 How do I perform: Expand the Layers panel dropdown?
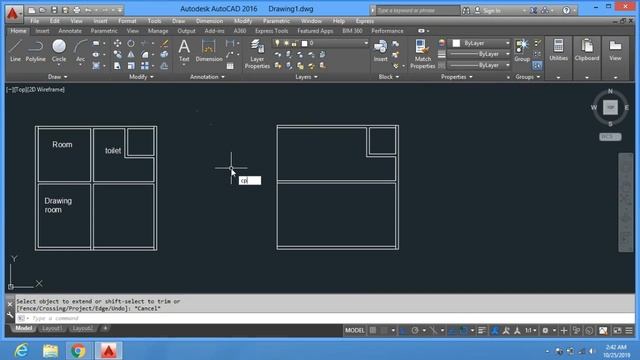pos(307,77)
